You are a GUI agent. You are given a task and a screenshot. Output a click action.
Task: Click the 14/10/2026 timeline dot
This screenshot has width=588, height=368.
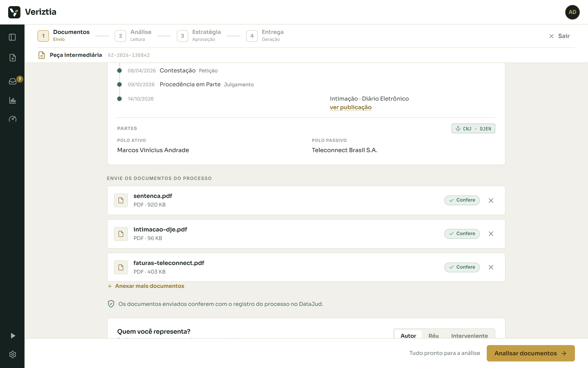tap(119, 99)
